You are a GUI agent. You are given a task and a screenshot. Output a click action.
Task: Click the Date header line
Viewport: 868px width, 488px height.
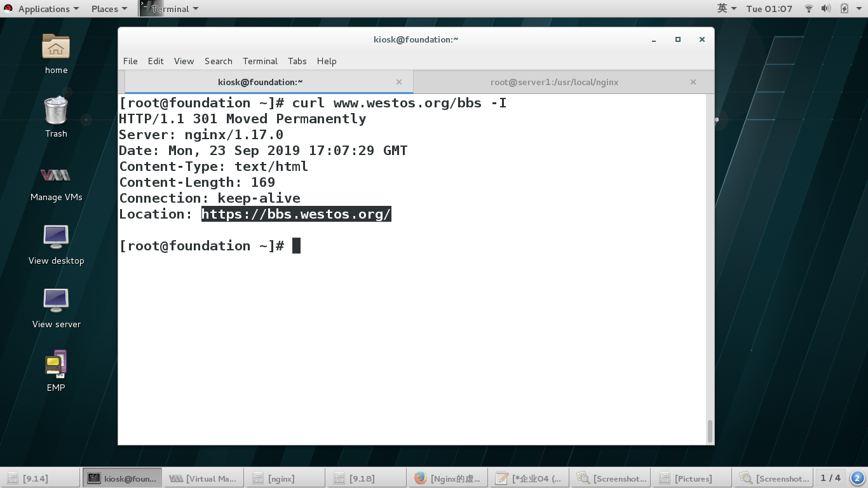pyautogui.click(x=263, y=151)
